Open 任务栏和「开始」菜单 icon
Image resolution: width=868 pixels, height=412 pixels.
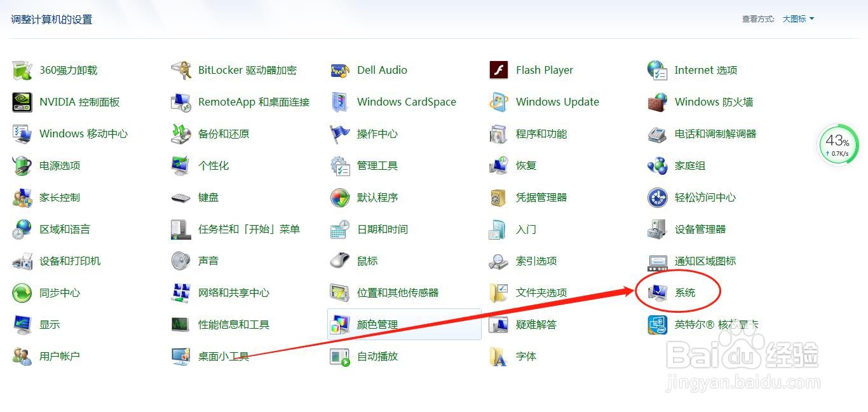[x=181, y=229]
